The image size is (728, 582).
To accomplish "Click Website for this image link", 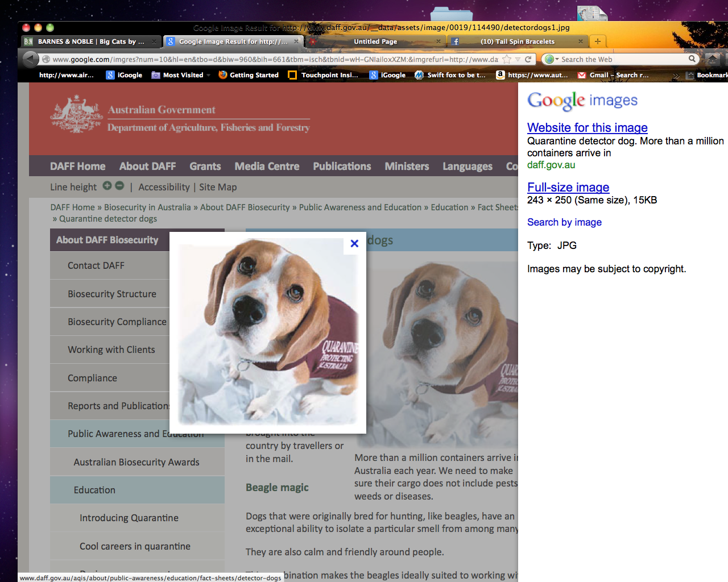I will click(x=588, y=127).
